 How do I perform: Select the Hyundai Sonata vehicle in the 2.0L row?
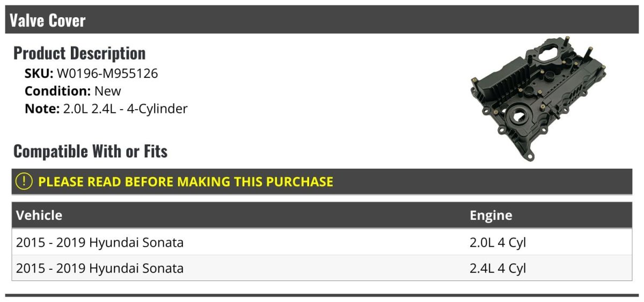pos(100,242)
